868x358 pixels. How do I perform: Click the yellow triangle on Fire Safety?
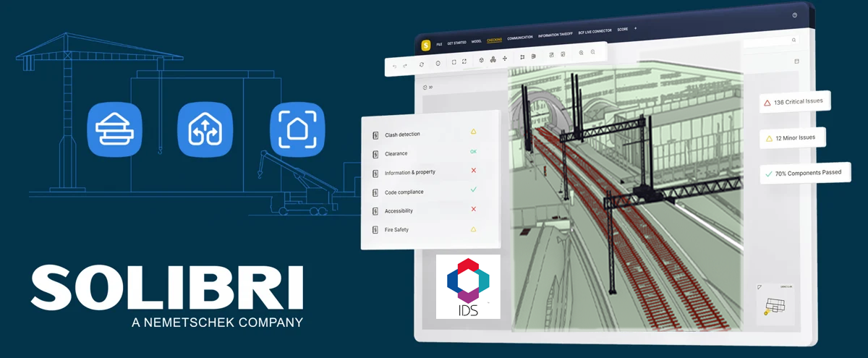[x=474, y=229]
